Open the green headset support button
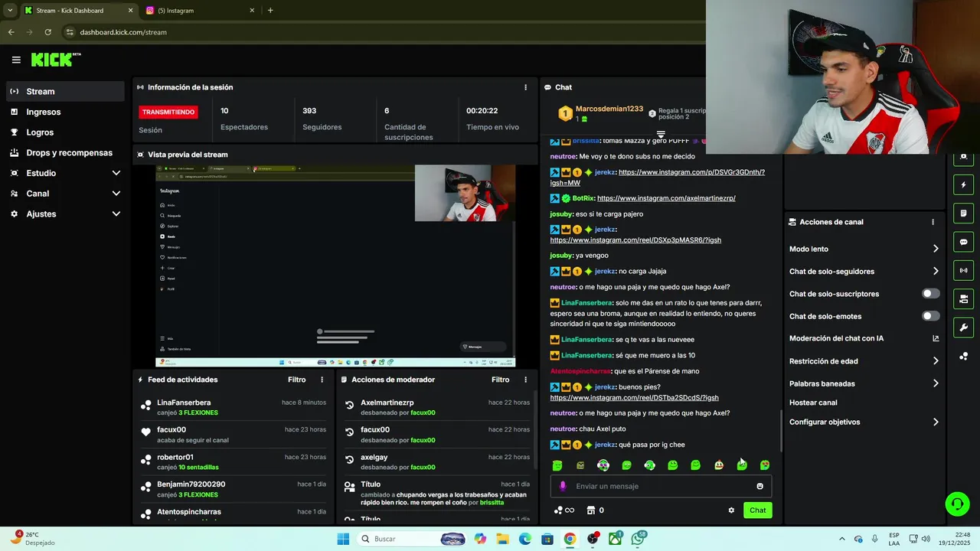Image resolution: width=980 pixels, height=551 pixels. (x=956, y=504)
